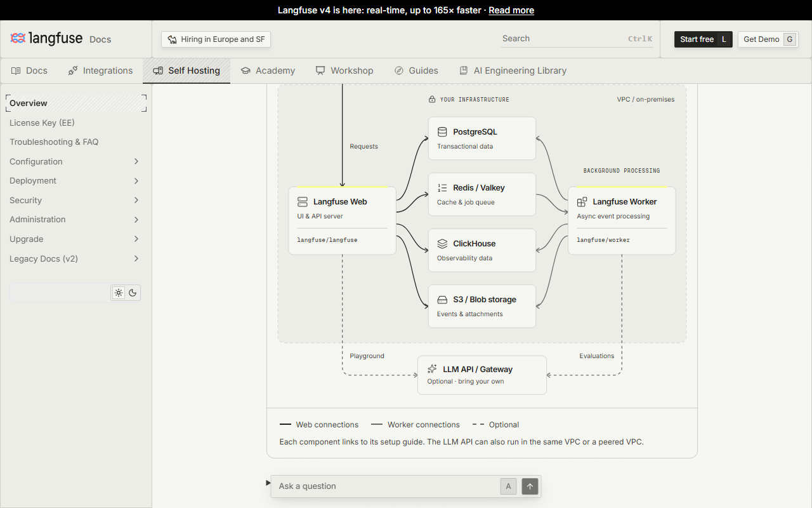
Task: Click the Guides compass icon
Action: [x=399, y=70]
